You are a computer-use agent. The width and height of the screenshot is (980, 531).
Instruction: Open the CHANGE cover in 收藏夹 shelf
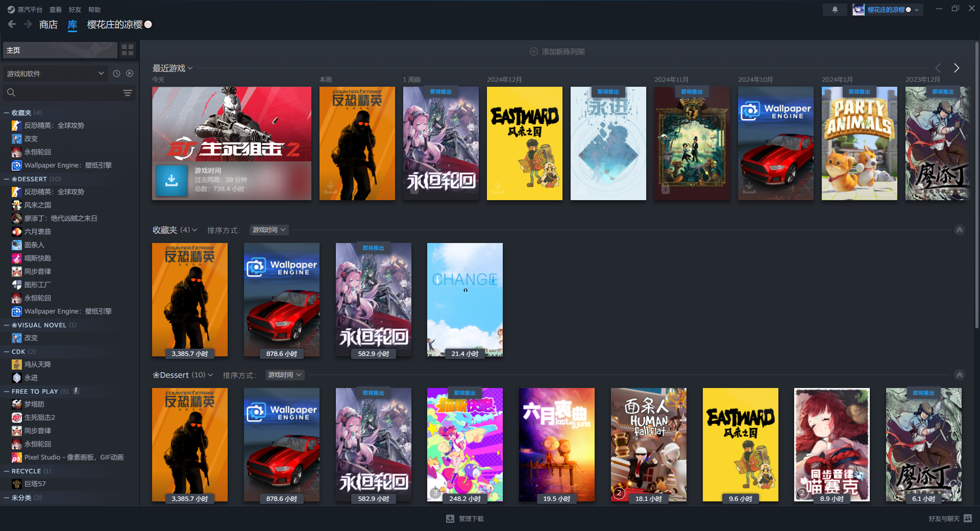[x=464, y=300]
